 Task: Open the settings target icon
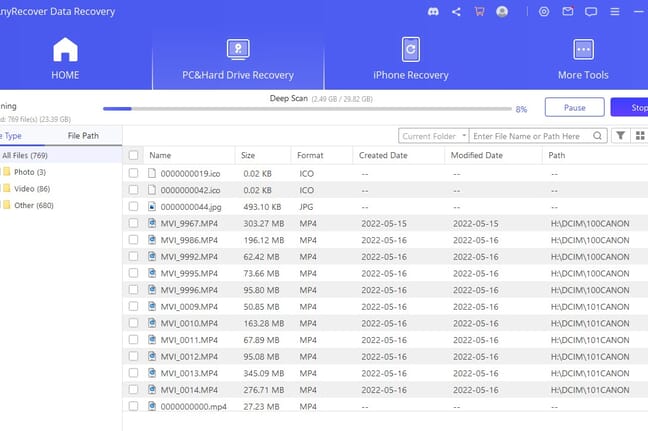(544, 12)
